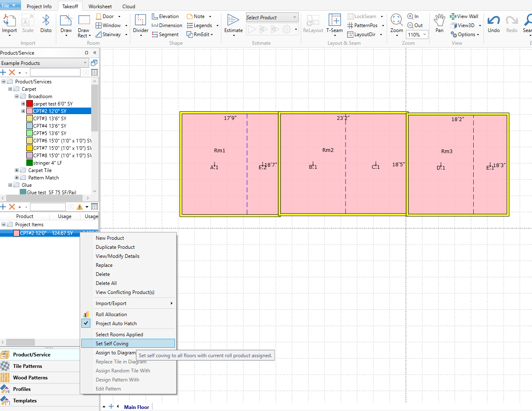Open the Tile Patterns panel

pos(28,366)
